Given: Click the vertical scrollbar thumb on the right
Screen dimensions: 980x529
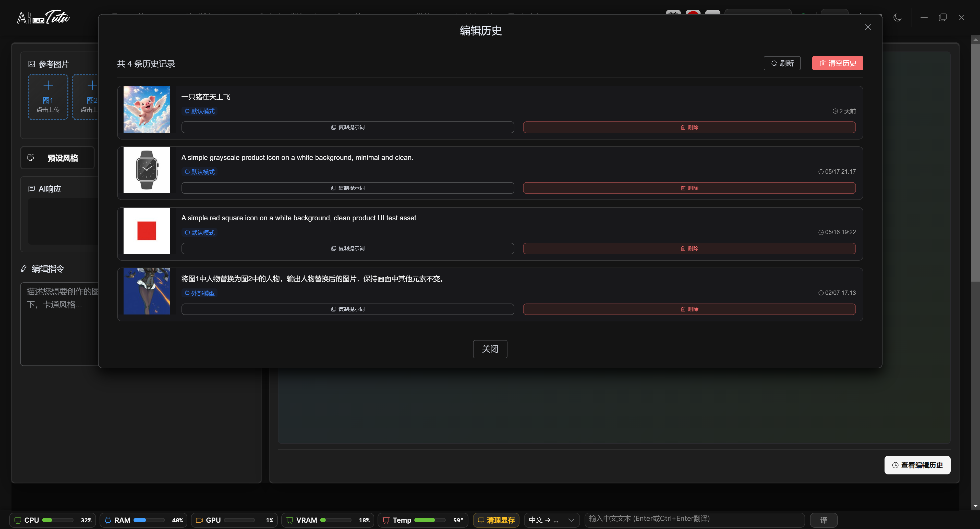Looking at the screenshot, I should [975, 163].
